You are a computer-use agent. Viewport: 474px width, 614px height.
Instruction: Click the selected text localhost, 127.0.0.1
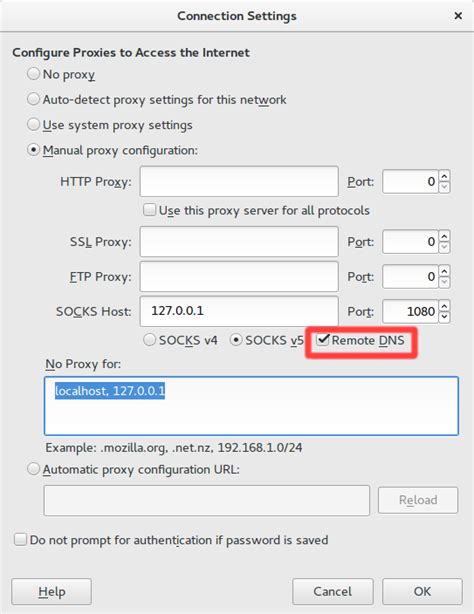click(110, 391)
